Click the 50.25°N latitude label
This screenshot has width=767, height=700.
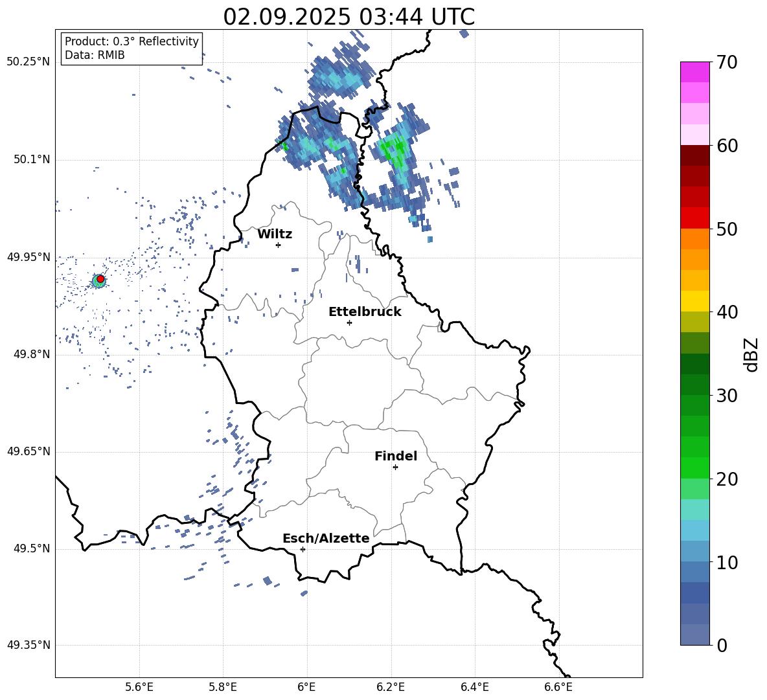(29, 62)
